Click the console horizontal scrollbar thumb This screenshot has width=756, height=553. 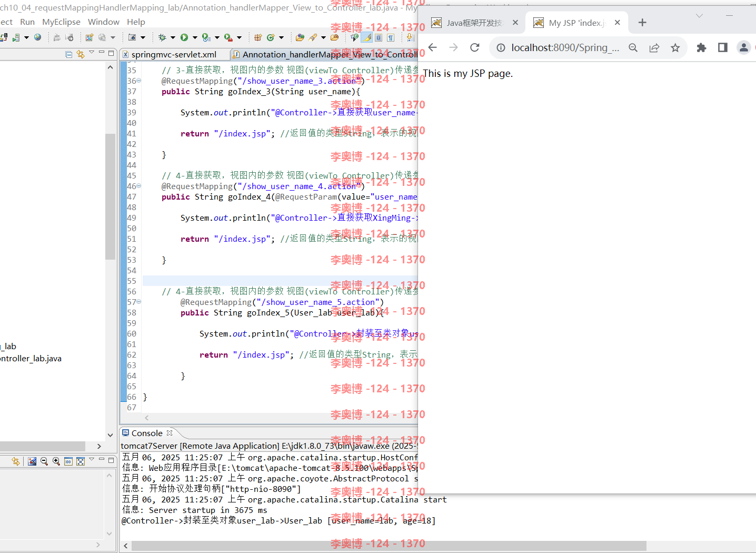(x=389, y=546)
